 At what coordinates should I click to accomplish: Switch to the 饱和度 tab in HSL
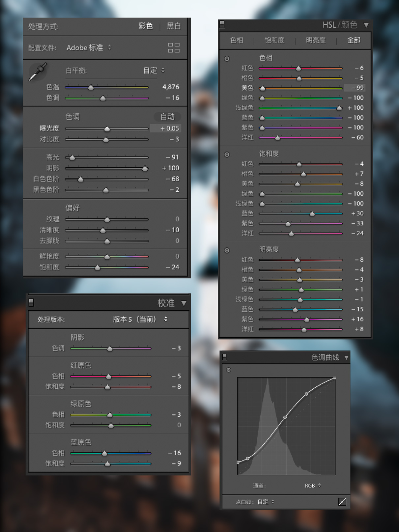274,40
